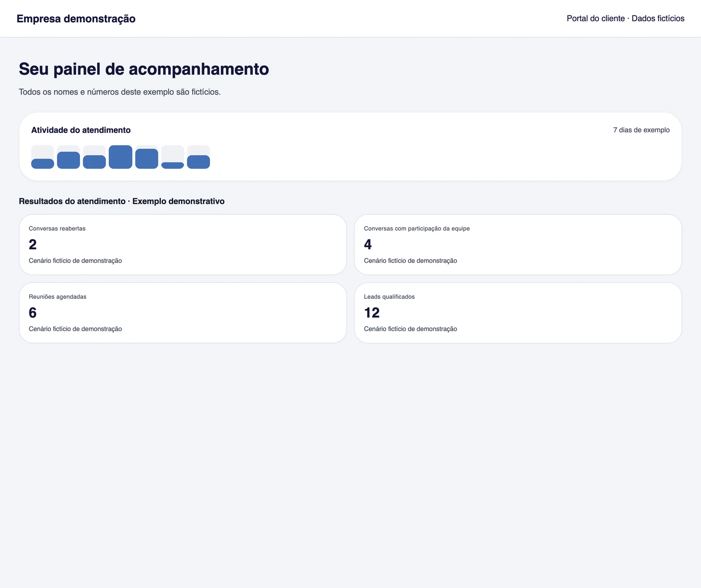Click the "Leads qualificados" label

point(389,297)
